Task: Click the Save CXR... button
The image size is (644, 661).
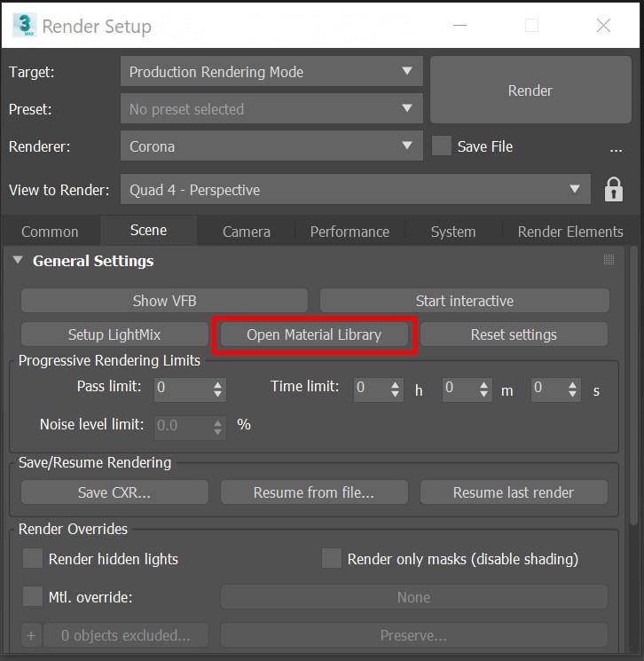Action: point(114,492)
